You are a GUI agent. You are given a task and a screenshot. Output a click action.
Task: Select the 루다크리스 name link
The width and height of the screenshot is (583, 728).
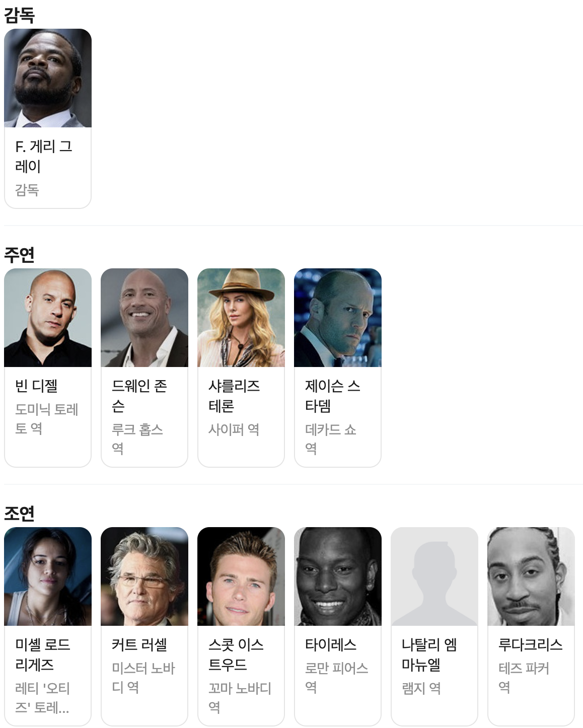pyautogui.click(x=531, y=645)
